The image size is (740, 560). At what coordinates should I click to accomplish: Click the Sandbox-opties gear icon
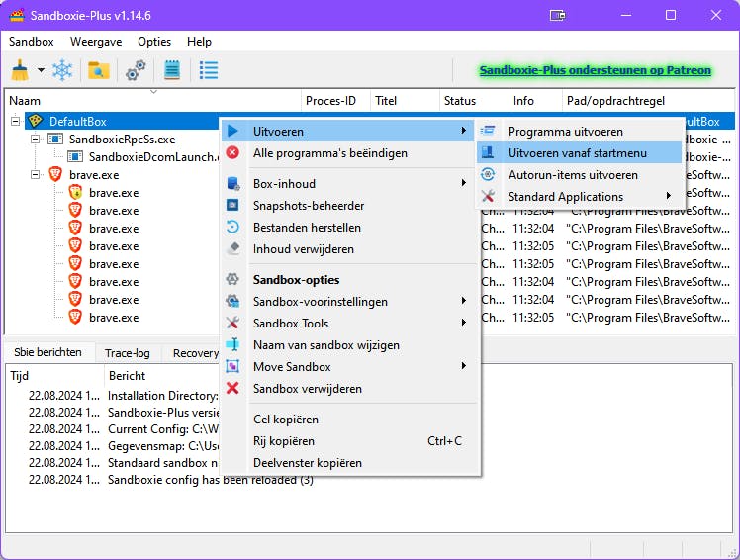point(232,279)
